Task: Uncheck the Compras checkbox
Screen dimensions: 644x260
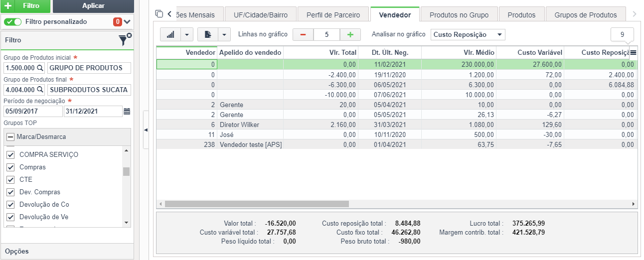Action: (10, 167)
